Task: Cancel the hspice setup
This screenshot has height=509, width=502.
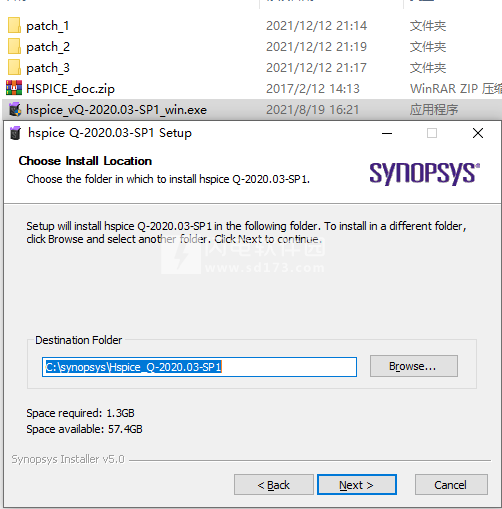Action: (451, 485)
